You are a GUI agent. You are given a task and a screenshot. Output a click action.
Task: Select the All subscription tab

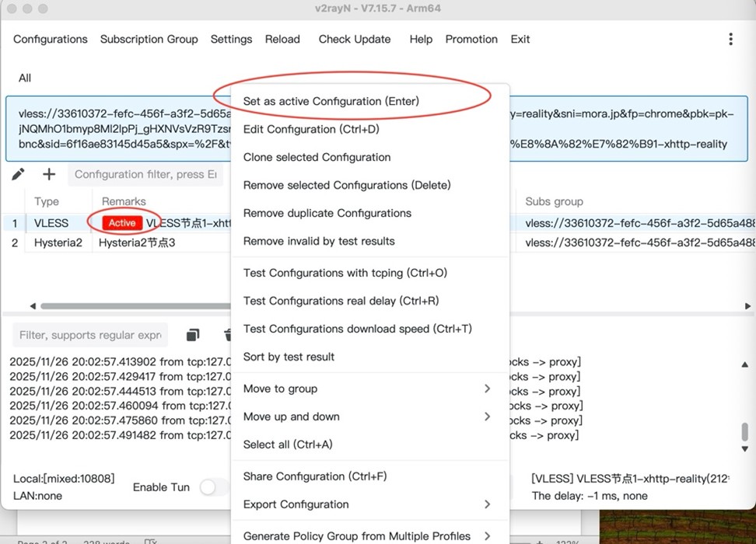[25, 78]
